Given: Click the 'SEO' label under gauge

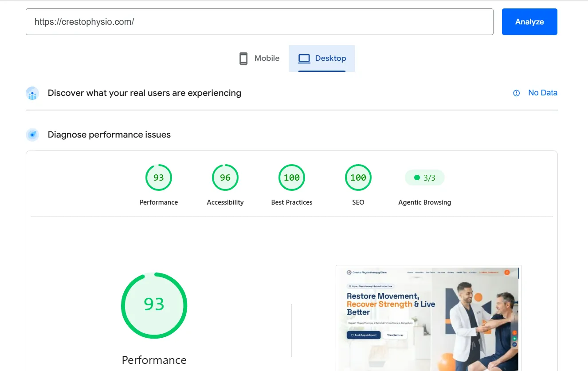Looking at the screenshot, I should (x=358, y=202).
